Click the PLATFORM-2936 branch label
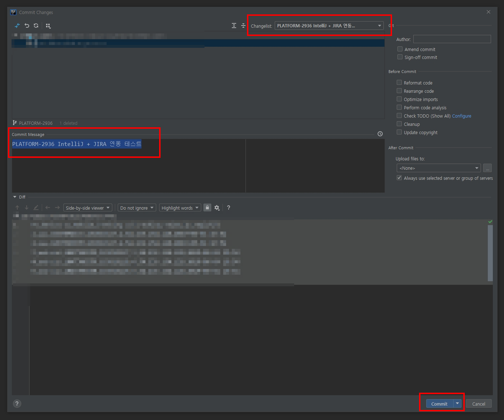Viewport: 504px width, 420px height. click(36, 123)
